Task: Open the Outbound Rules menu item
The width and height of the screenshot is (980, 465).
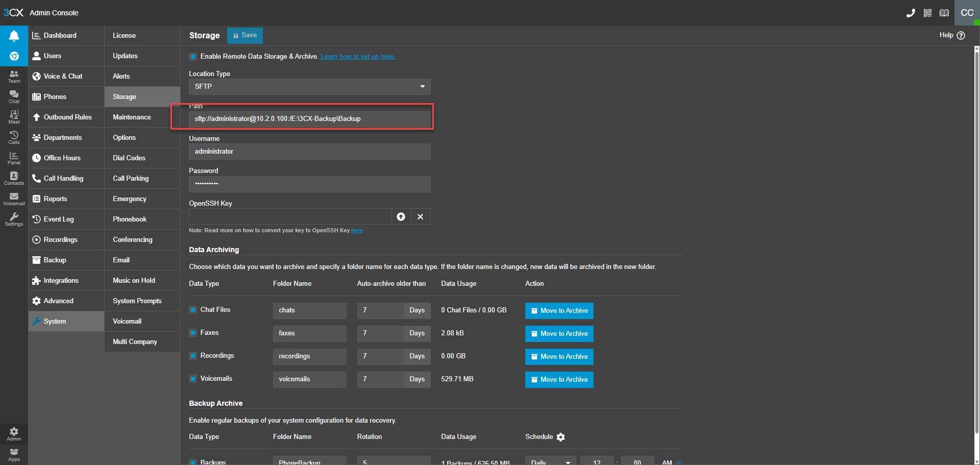Action: (67, 117)
